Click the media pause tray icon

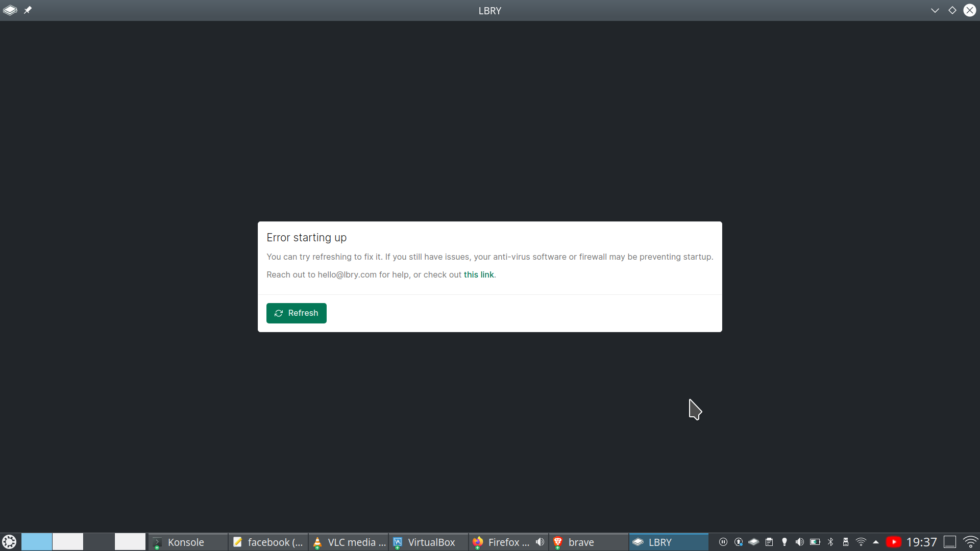[723, 542]
